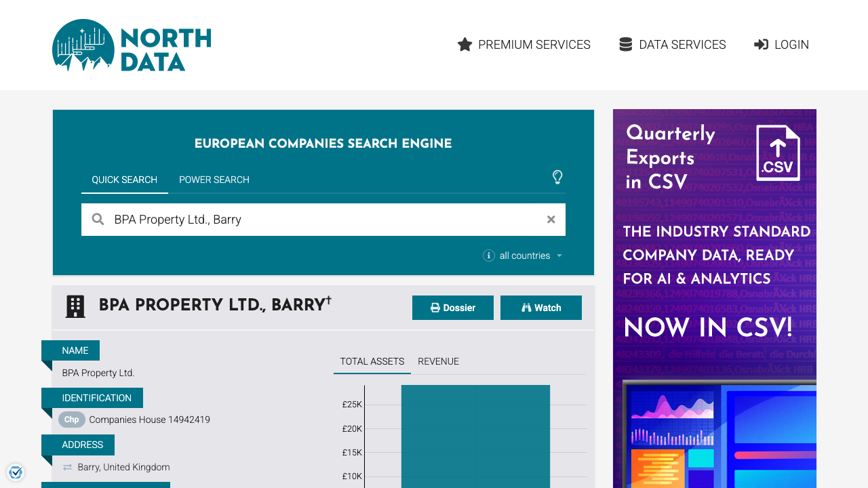Click the Watch button

point(541,308)
